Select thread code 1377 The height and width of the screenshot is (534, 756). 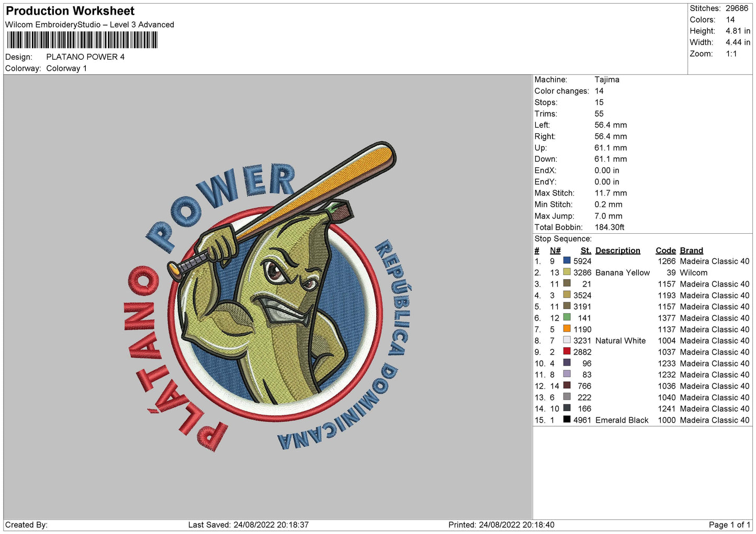667,318
